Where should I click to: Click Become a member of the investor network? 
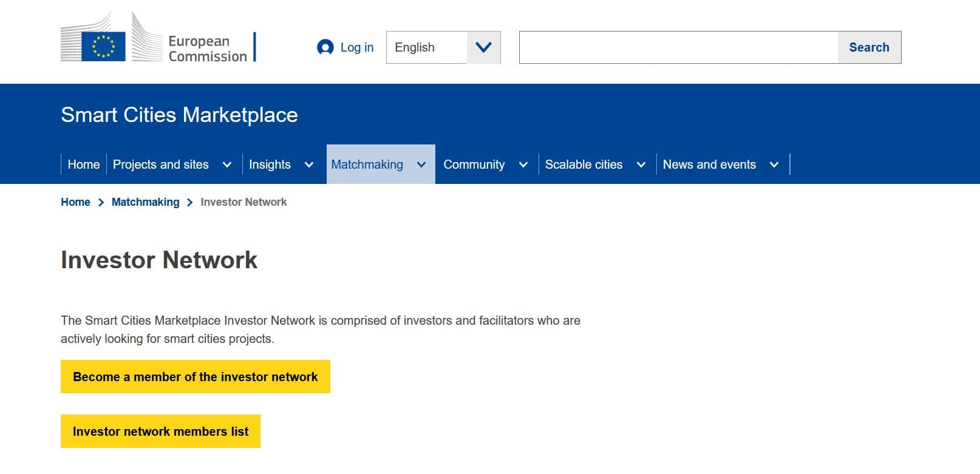[x=196, y=377]
